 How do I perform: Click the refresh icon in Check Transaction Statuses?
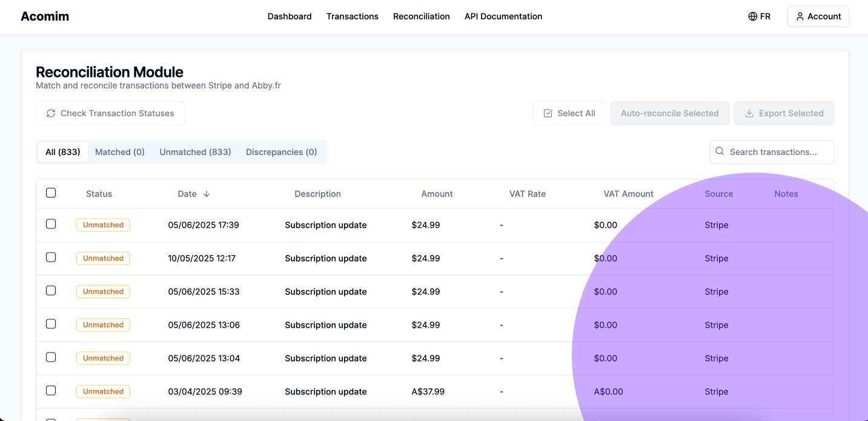click(51, 113)
